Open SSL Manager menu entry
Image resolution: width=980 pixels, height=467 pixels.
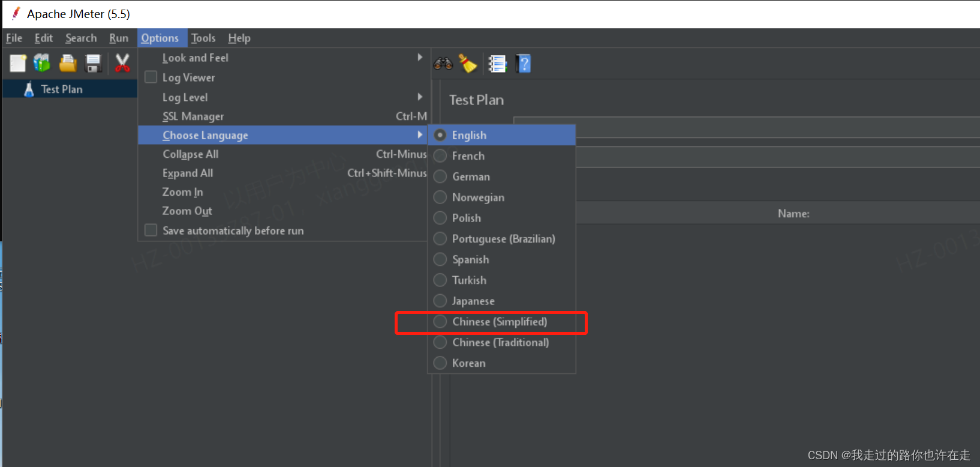point(282,116)
